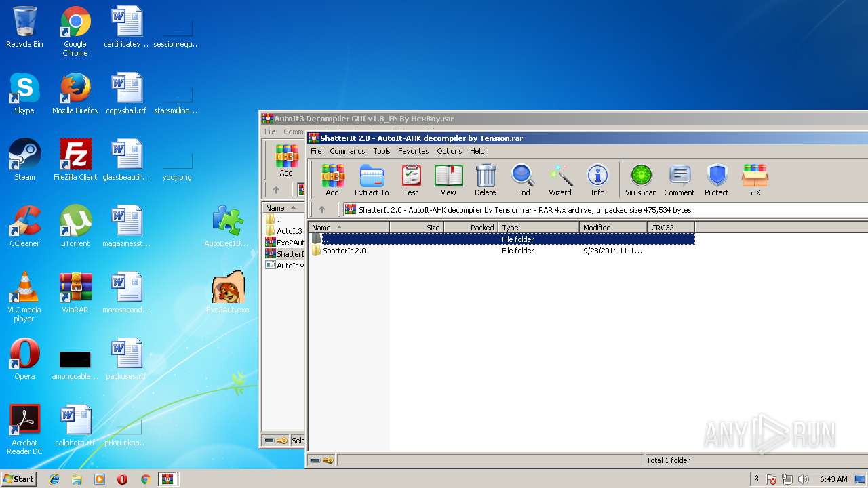Open the Options menu
Image resolution: width=868 pixels, height=488 pixels.
coord(449,151)
